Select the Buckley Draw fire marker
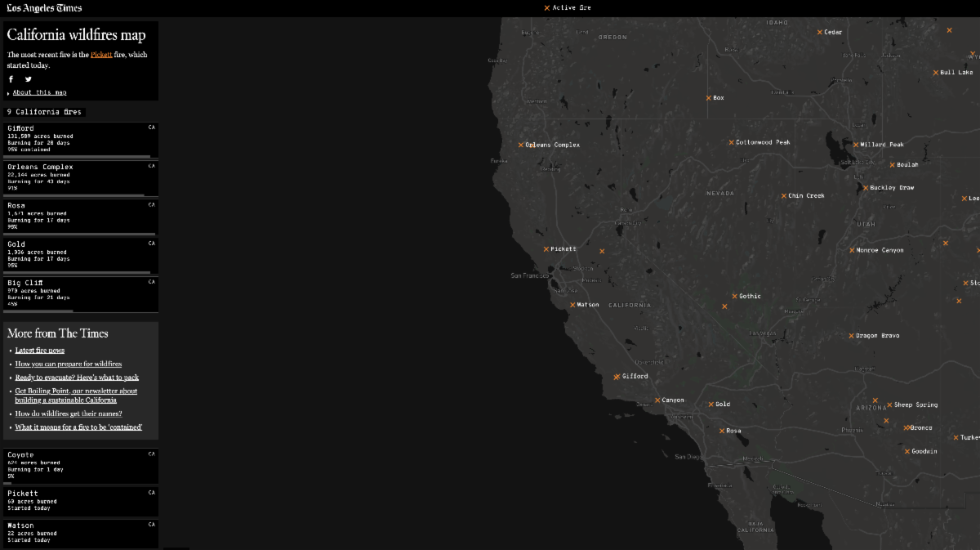980x550 pixels. click(866, 188)
